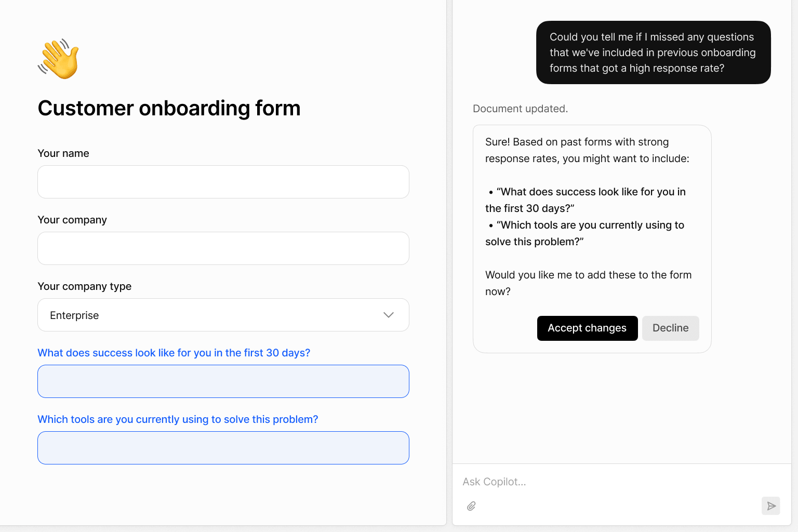Click Accept changes for suggested questions

587,328
